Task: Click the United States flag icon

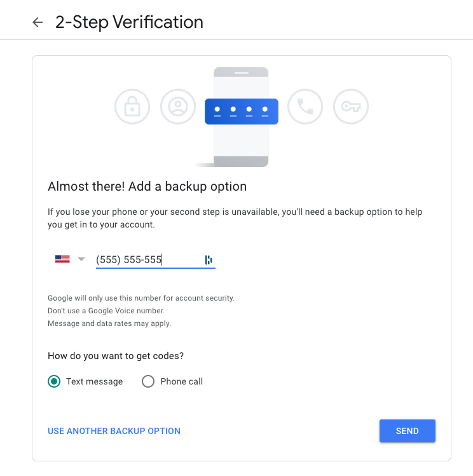Action: (x=62, y=259)
